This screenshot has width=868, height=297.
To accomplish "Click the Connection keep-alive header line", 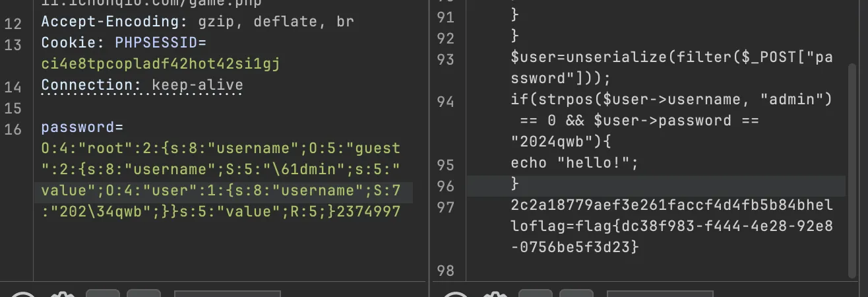I will coord(142,85).
